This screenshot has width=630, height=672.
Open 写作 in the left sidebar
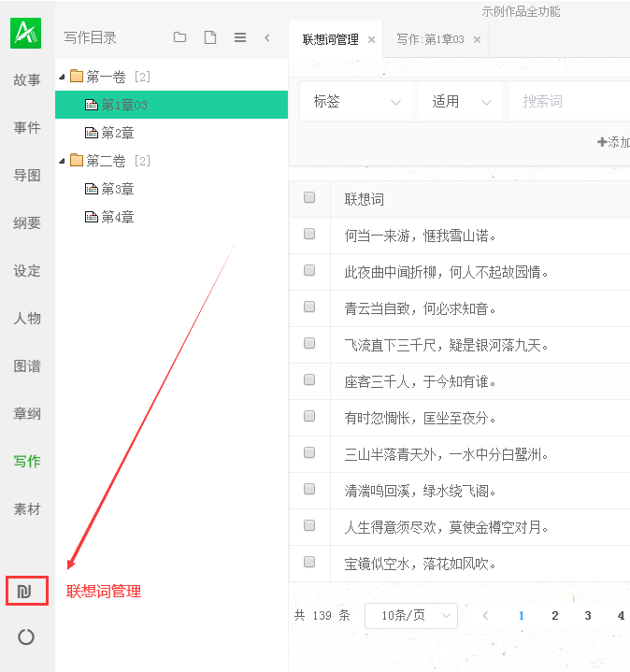coord(27,461)
